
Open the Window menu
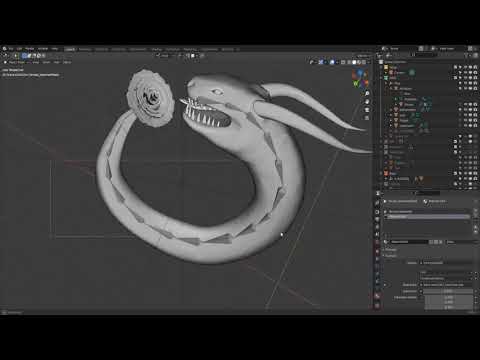tap(43, 49)
